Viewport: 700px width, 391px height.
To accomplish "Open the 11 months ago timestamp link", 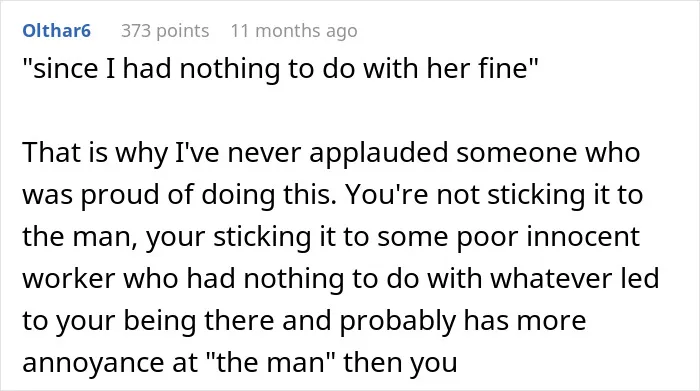I will (294, 31).
